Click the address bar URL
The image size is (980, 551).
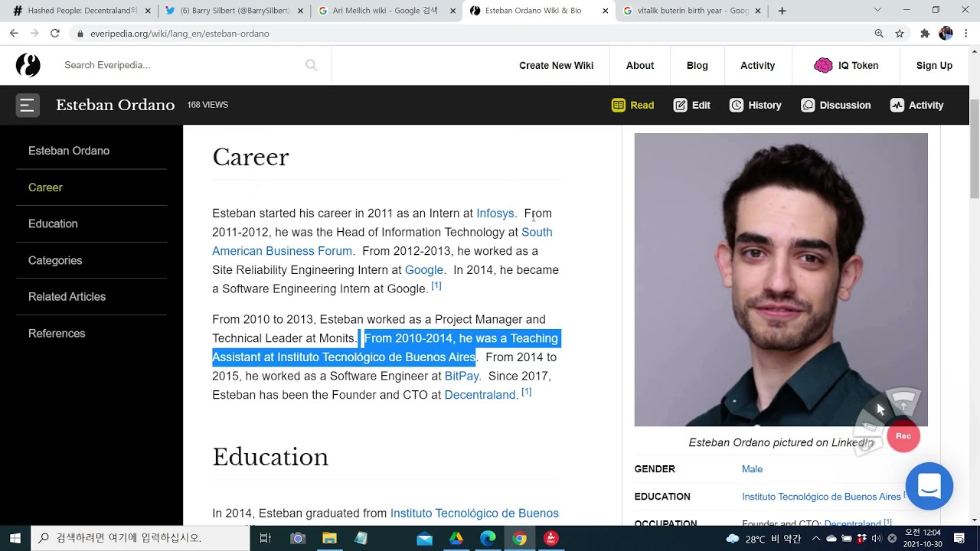179,34
